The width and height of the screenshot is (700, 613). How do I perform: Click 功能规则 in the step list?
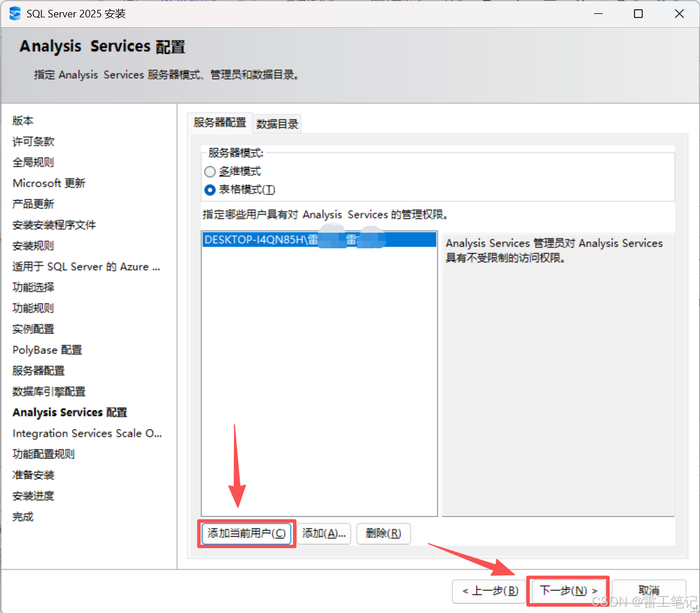pos(34,308)
